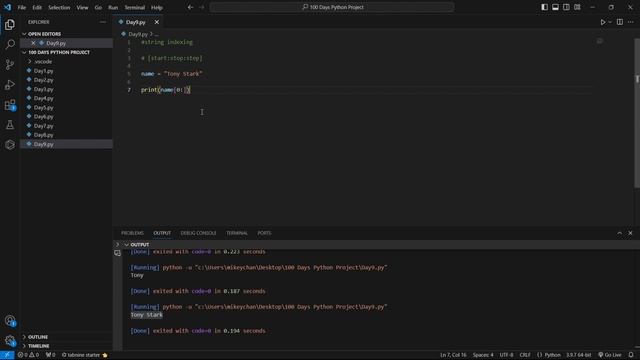Select Python interpreter version in status bar

578,355
